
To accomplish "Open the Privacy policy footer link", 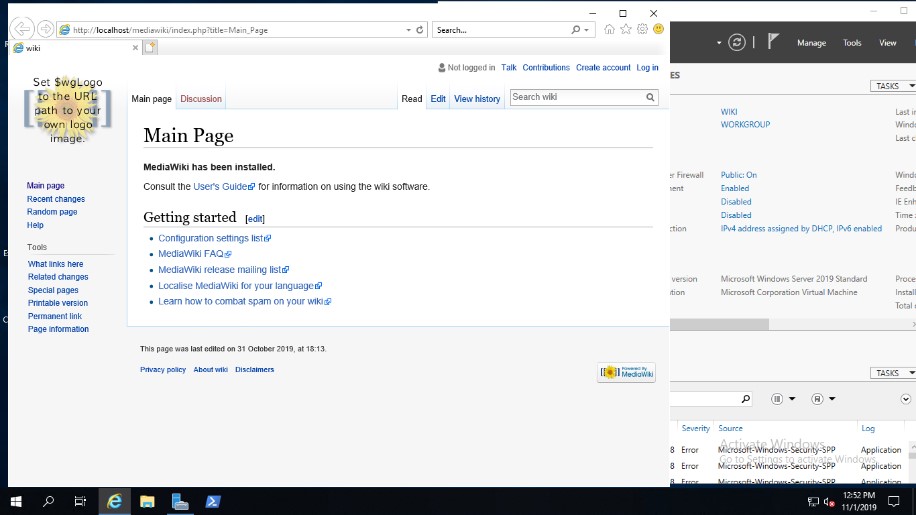I will 163,370.
